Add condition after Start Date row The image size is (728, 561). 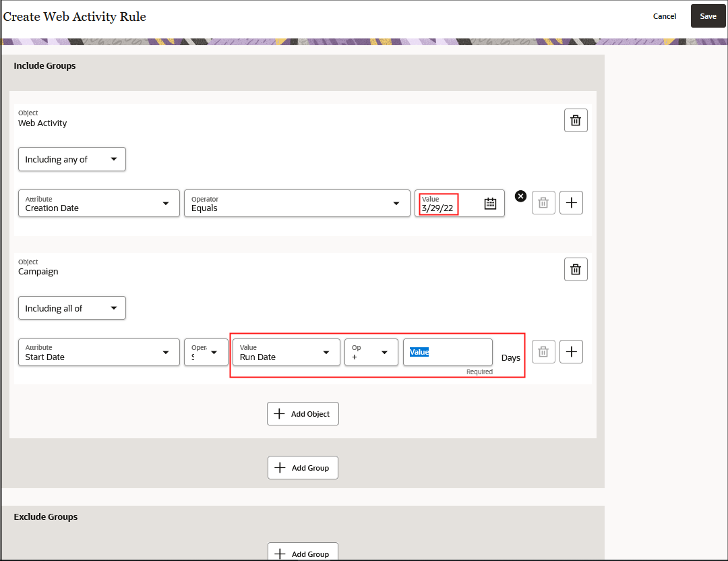pyautogui.click(x=571, y=351)
